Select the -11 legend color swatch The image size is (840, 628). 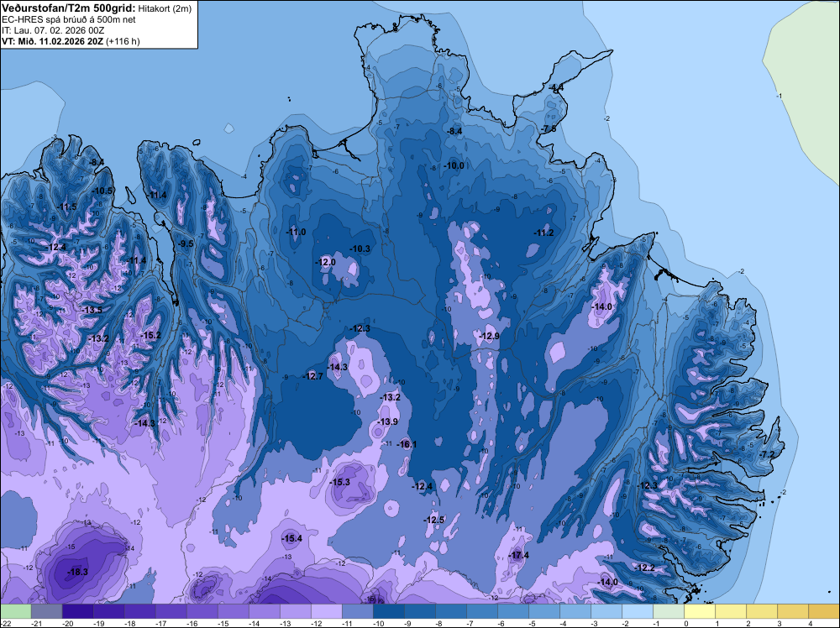[x=357, y=611]
